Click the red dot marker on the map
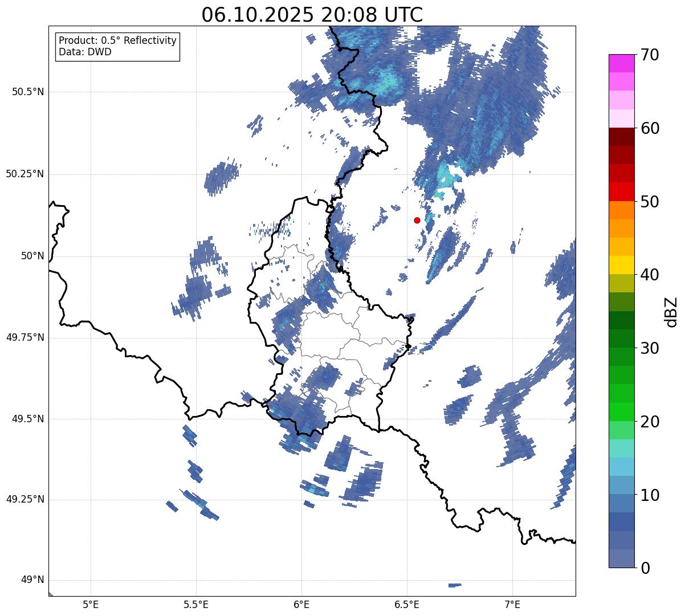 (x=417, y=220)
